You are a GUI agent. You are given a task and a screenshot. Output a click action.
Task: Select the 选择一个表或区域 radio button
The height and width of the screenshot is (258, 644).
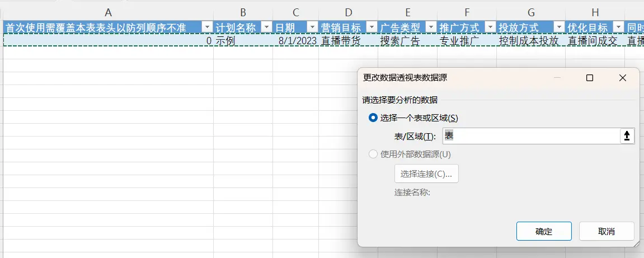(373, 118)
